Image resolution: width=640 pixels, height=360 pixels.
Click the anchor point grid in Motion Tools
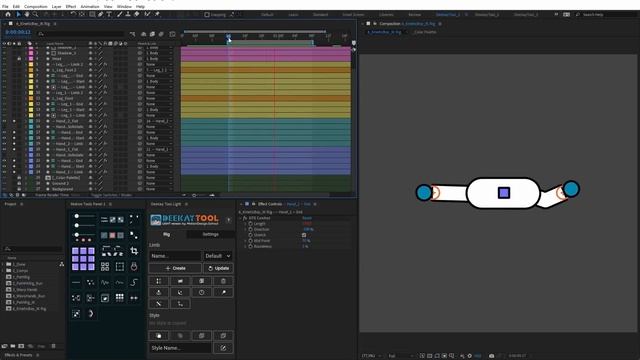(x=83, y=259)
